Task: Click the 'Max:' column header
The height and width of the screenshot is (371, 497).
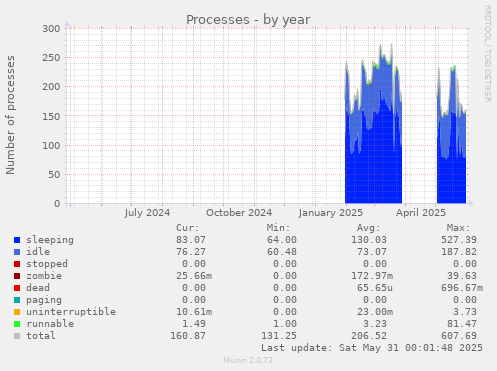Action: click(x=459, y=228)
